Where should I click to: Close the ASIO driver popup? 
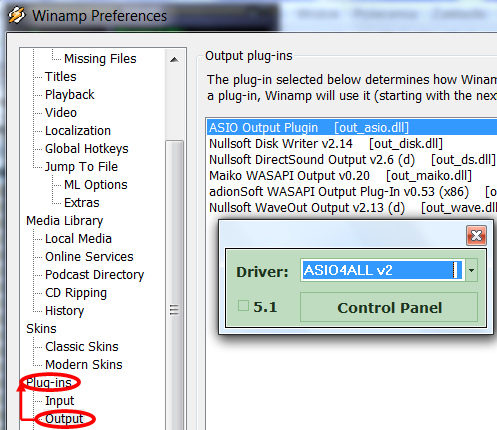[476, 236]
